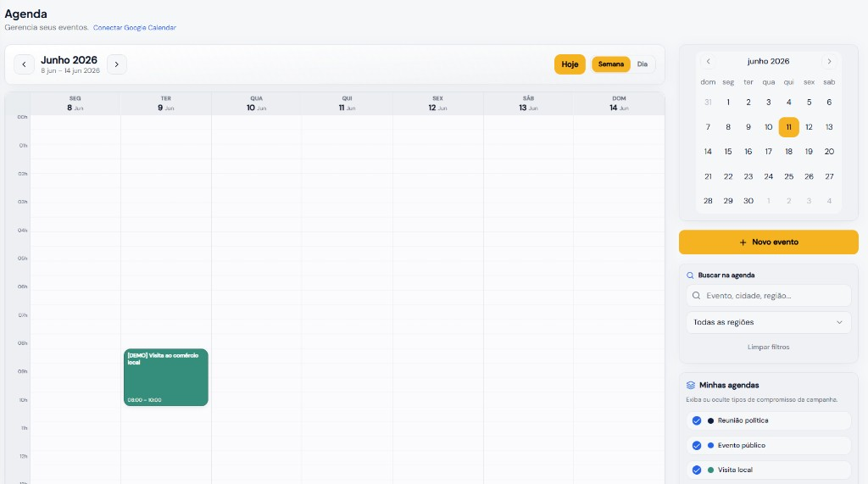Click the TER 9 Jun column header
Screen dimensions: 868x484
click(x=166, y=103)
